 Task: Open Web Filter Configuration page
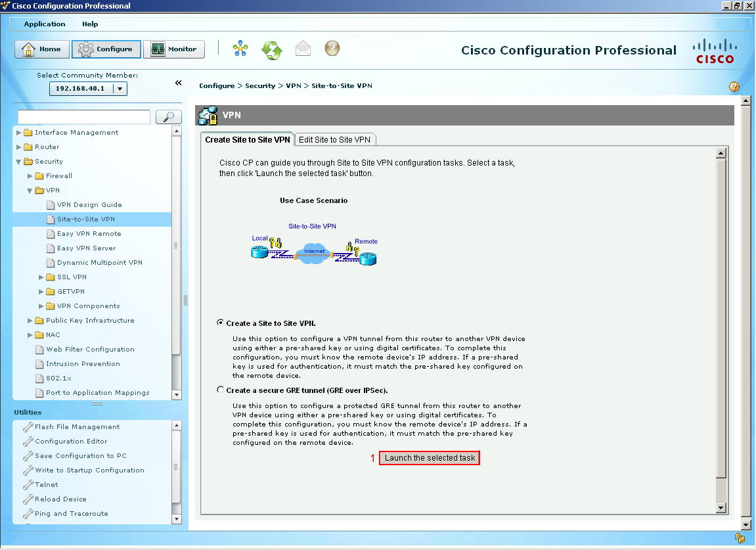tap(90, 350)
